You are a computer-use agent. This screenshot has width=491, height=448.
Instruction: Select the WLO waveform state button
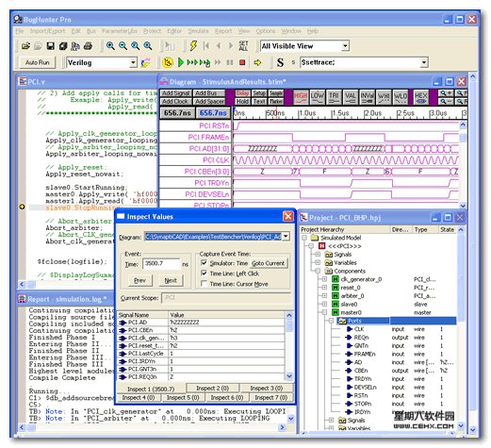(x=401, y=97)
